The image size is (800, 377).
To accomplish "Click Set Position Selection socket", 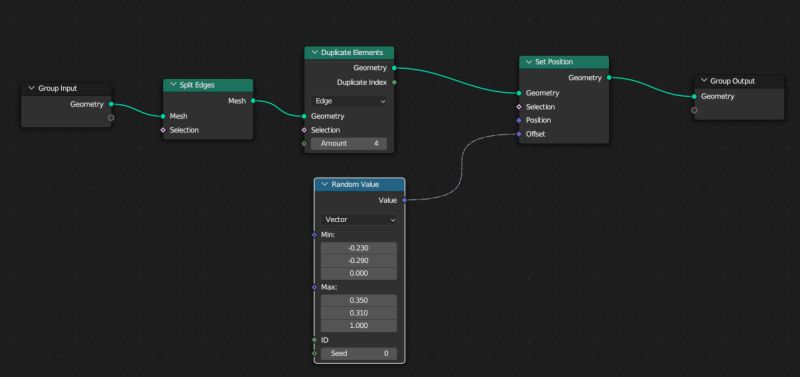I will (x=519, y=107).
